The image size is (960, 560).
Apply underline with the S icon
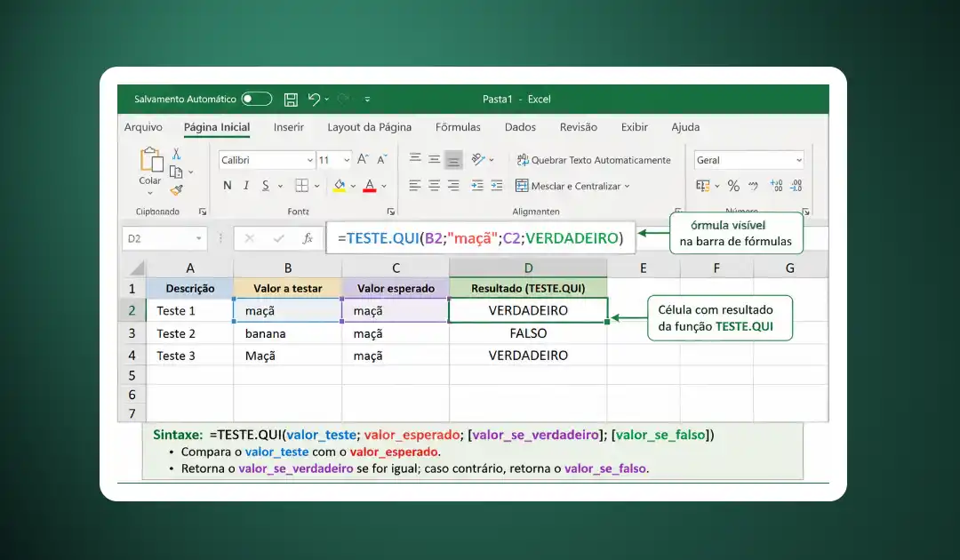(265, 186)
